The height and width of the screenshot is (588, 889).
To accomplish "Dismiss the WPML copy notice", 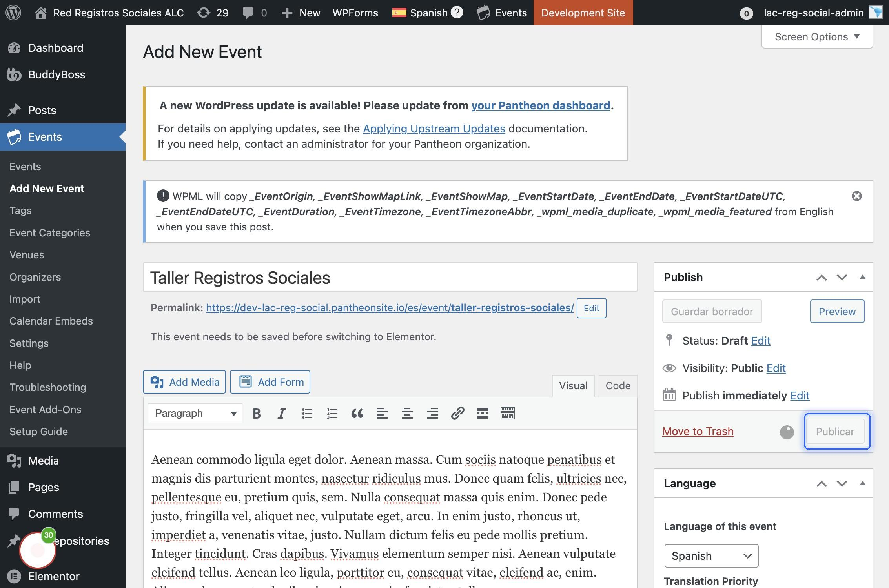I will (857, 196).
